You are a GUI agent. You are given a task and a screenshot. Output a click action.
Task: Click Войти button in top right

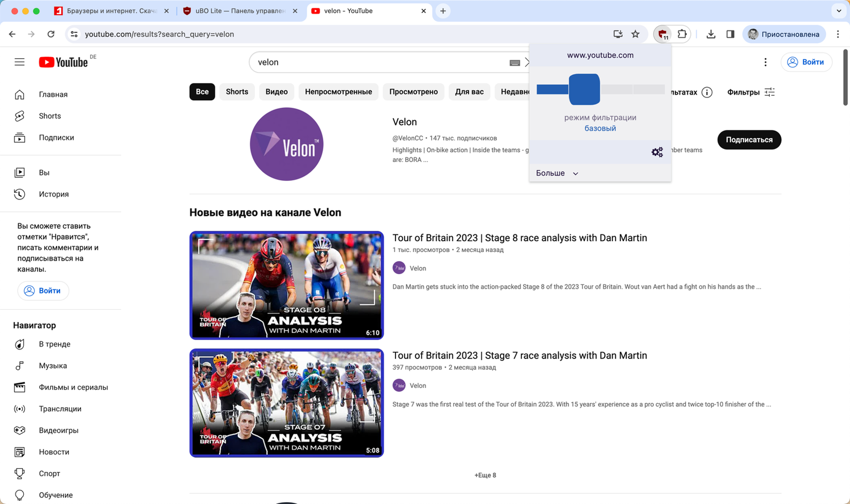point(806,62)
